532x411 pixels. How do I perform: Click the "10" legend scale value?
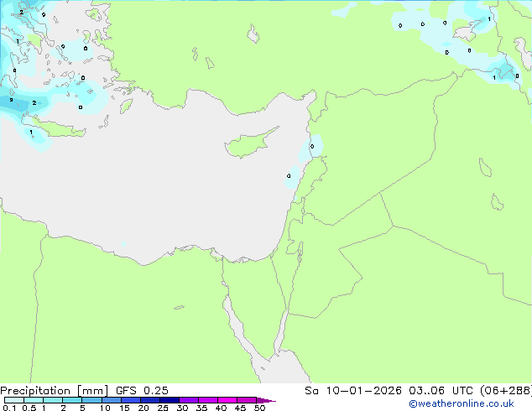(x=105, y=408)
